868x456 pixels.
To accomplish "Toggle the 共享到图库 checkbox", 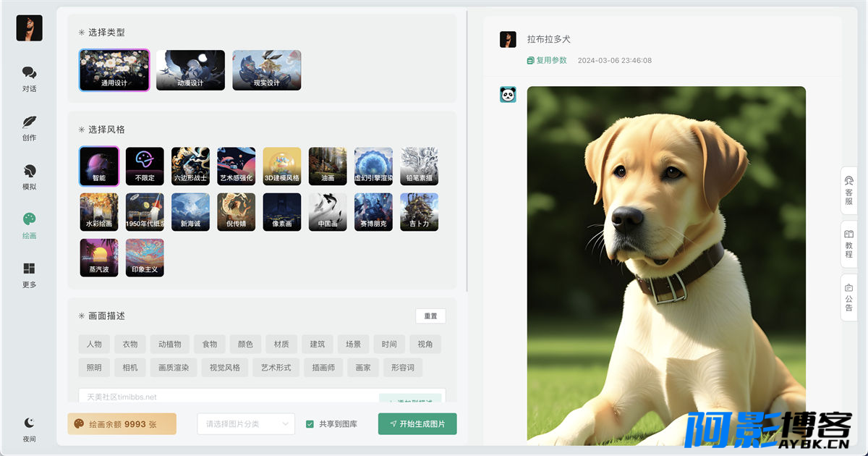I will coord(310,423).
